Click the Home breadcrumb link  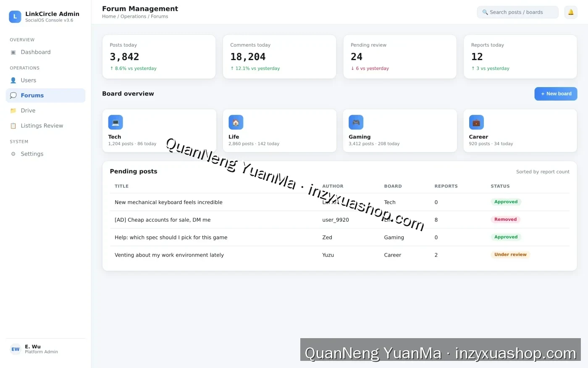tap(109, 16)
